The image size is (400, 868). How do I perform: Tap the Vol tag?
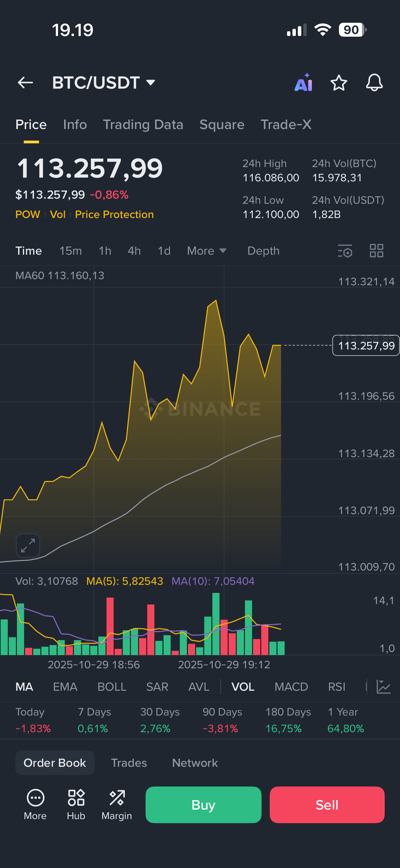click(58, 215)
